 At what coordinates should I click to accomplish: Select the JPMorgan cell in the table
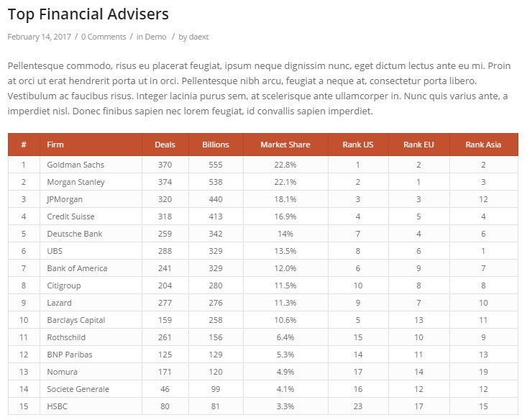click(65, 199)
